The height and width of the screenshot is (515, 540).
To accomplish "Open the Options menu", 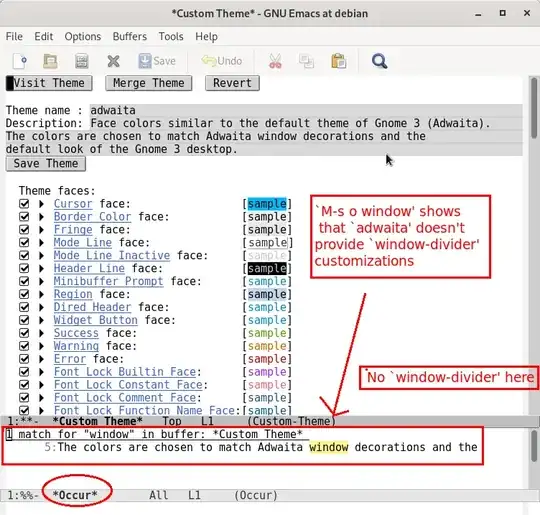I will (x=83, y=37).
